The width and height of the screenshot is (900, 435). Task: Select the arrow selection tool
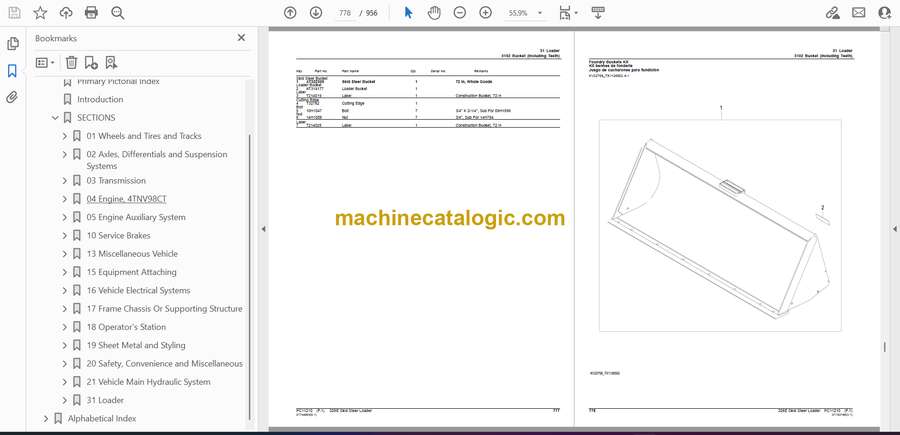pos(408,13)
